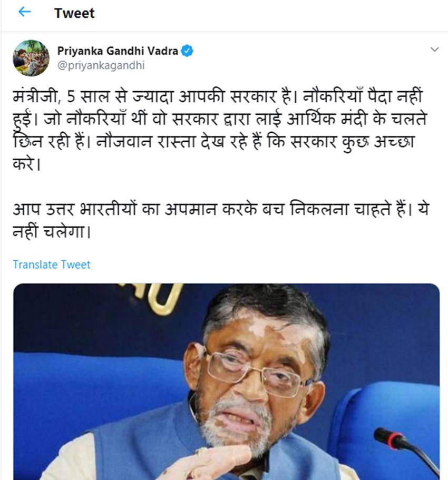Expand the tweet options chevron menu
This screenshot has width=448, height=480.
point(434,50)
